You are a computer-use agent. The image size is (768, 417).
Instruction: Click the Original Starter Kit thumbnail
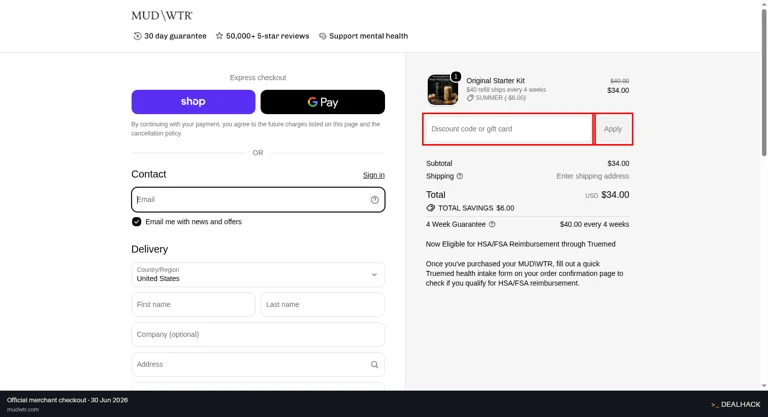click(x=443, y=90)
